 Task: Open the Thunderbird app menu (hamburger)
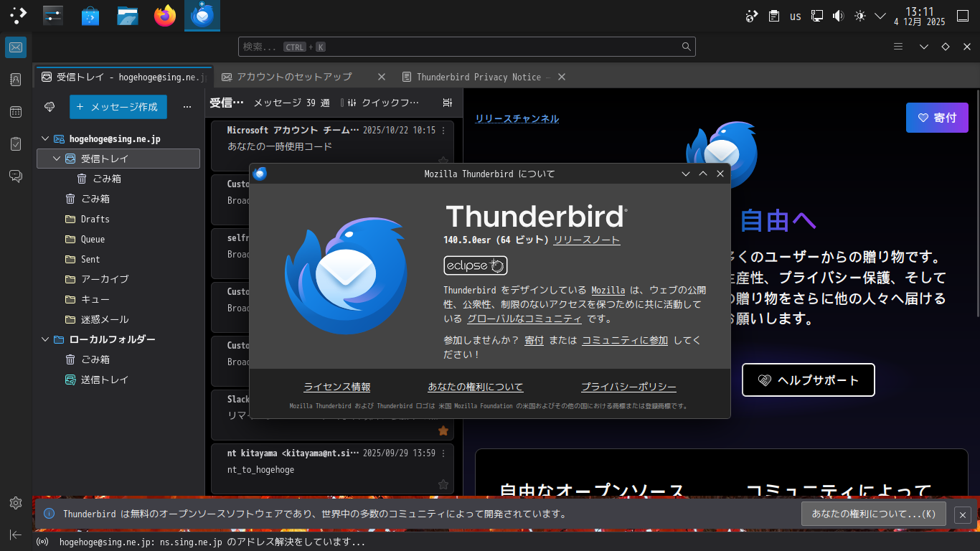897,47
